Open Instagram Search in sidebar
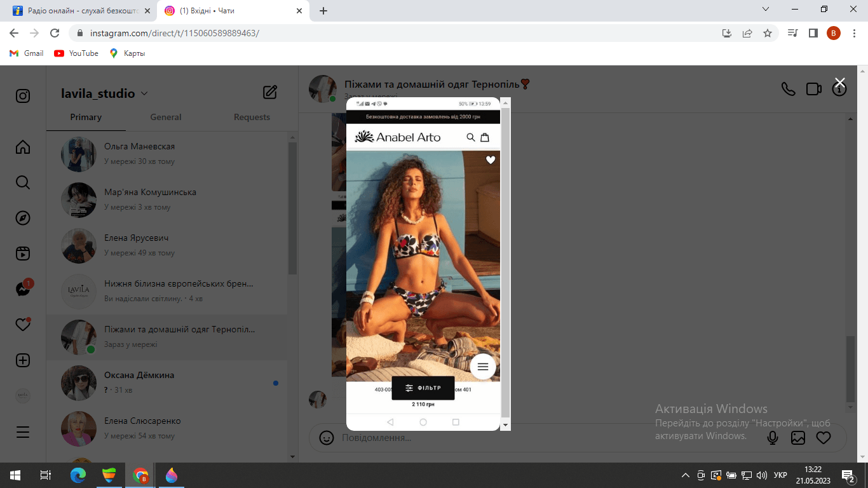The image size is (868, 488). click(x=23, y=183)
